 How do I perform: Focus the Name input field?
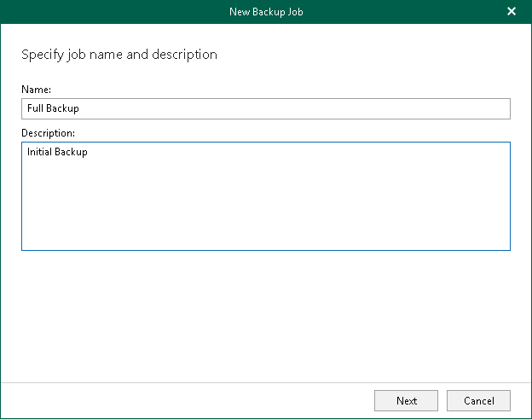click(x=265, y=108)
